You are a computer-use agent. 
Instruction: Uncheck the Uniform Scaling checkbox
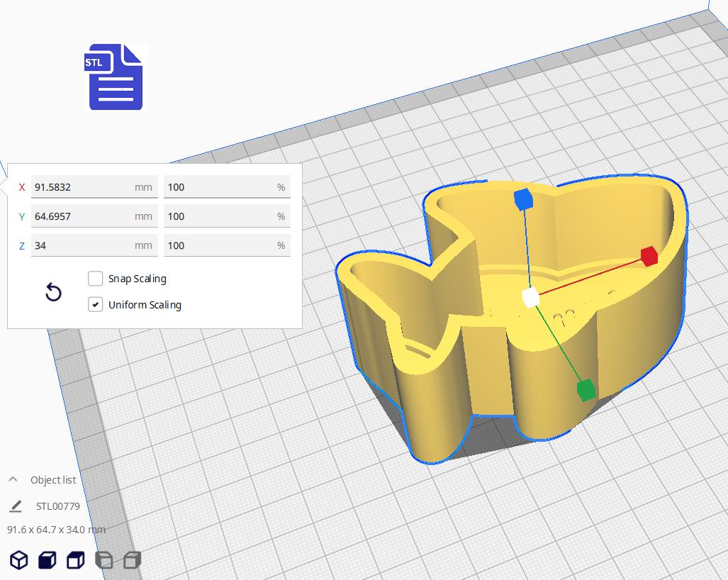(95, 305)
